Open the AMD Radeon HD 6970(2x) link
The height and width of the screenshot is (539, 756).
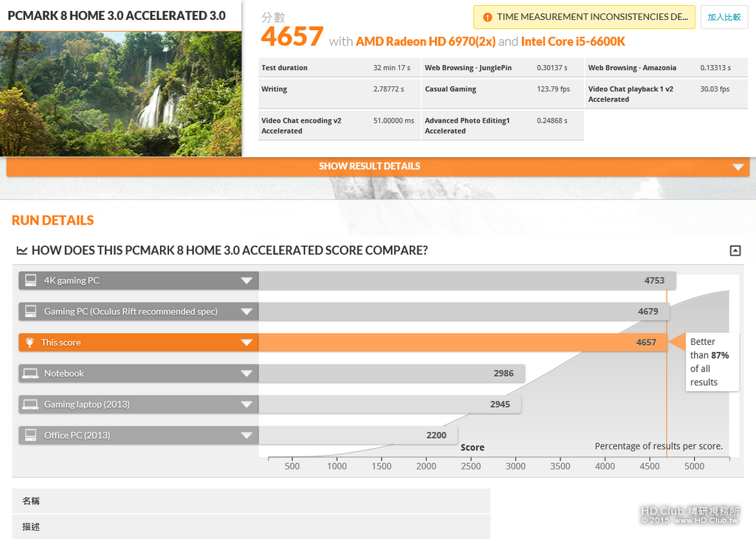(426, 41)
